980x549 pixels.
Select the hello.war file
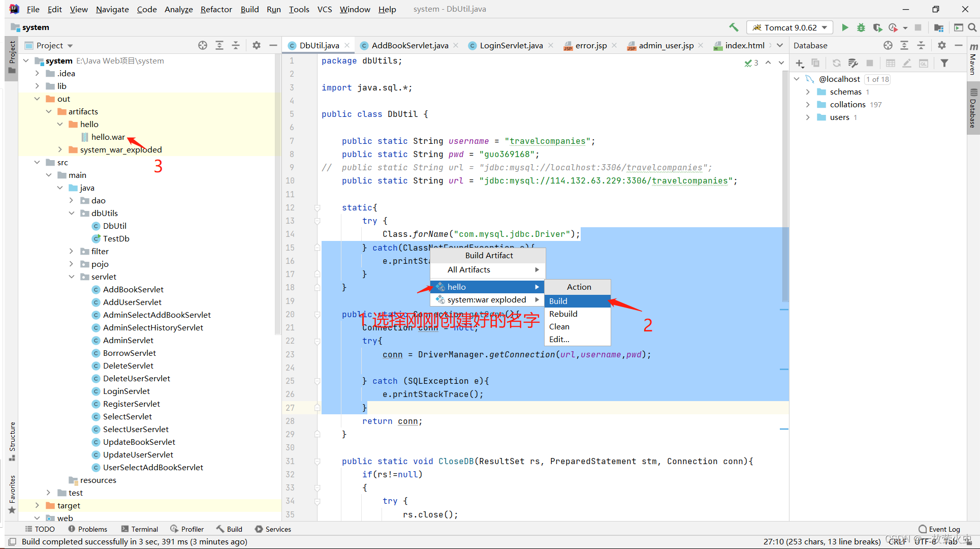(108, 137)
